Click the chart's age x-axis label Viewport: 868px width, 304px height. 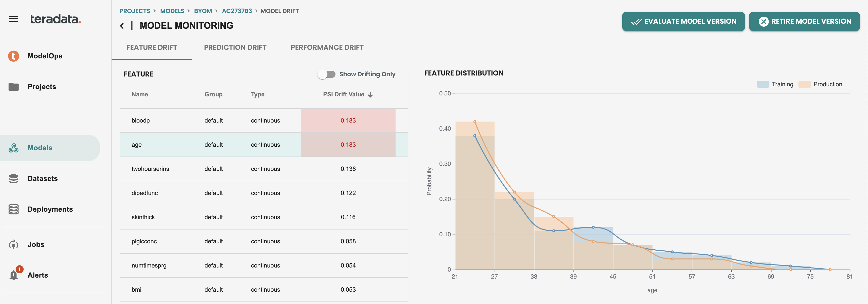point(652,290)
